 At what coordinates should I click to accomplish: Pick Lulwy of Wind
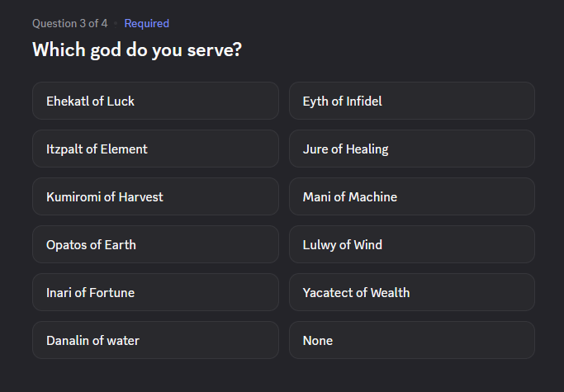click(411, 245)
